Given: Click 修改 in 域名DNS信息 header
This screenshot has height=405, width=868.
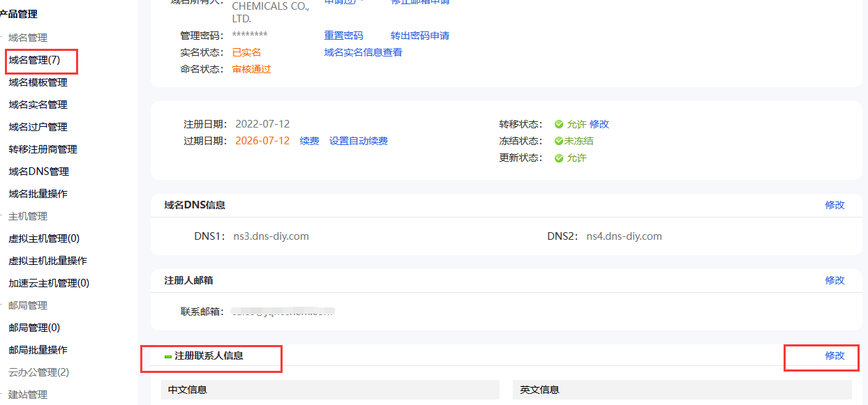Looking at the screenshot, I should [835, 205].
